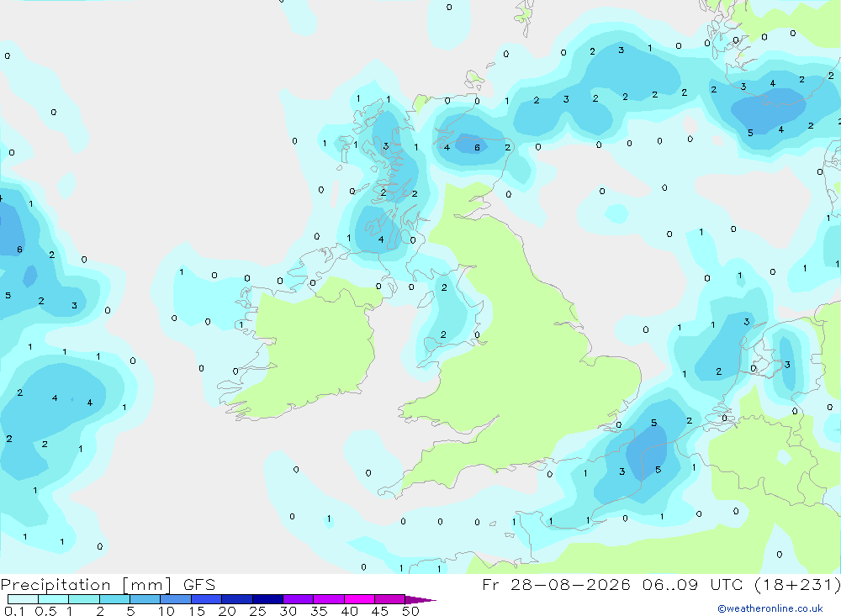Click legend scale label "40"
Image resolution: width=841 pixels, height=616 pixels.
350,611
